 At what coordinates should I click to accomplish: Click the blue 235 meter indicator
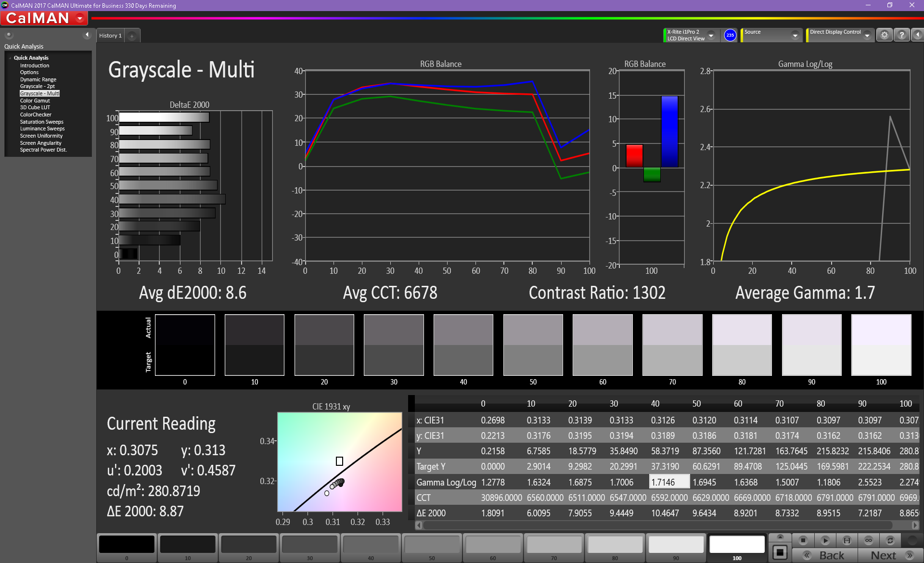730,35
